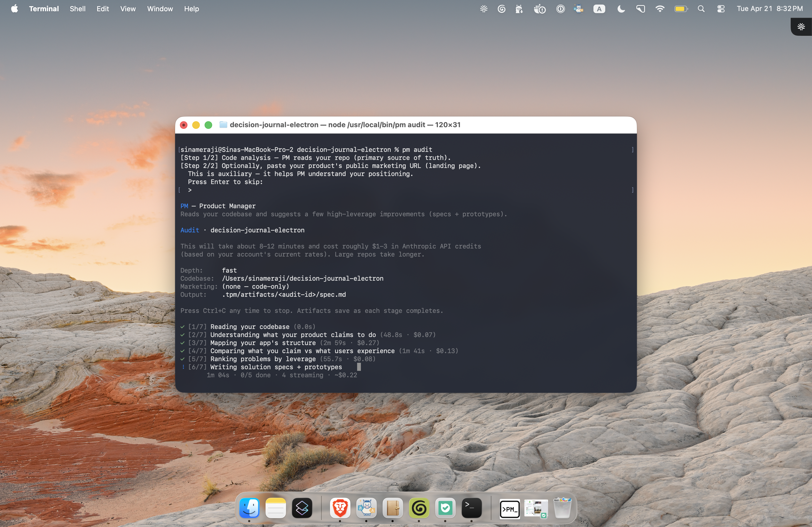The image size is (812, 527).
Task: Expand Control Center from the menu bar
Action: click(721, 9)
